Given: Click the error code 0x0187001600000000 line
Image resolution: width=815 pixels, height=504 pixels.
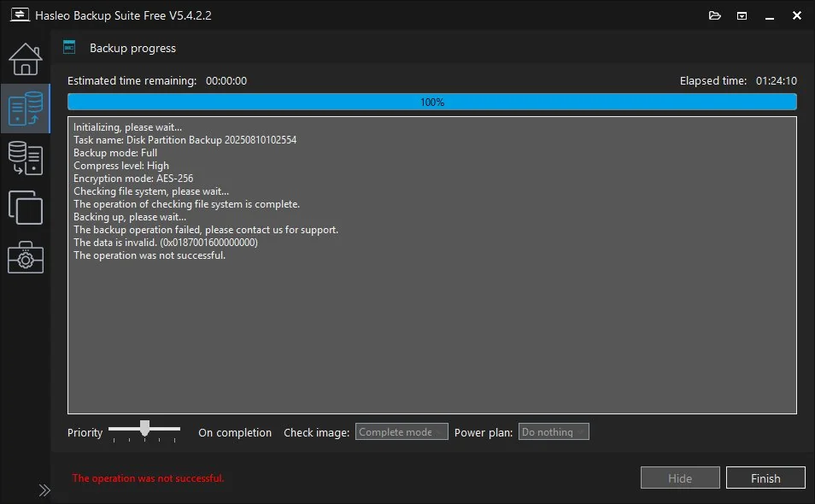Looking at the screenshot, I should pyautogui.click(x=165, y=243).
